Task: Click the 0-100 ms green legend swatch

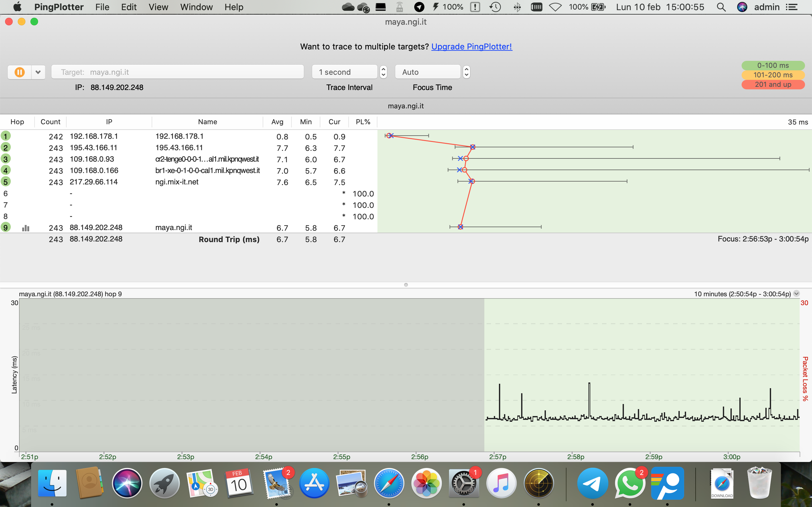Action: tap(773, 65)
